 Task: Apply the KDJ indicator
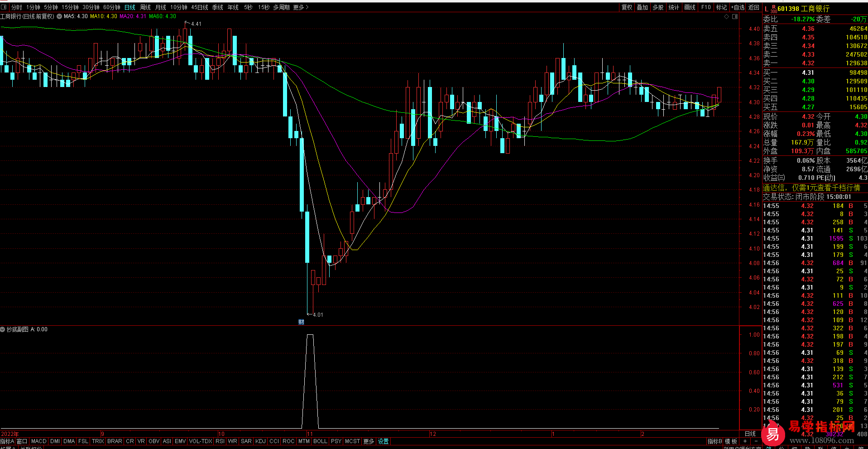[x=260, y=441]
